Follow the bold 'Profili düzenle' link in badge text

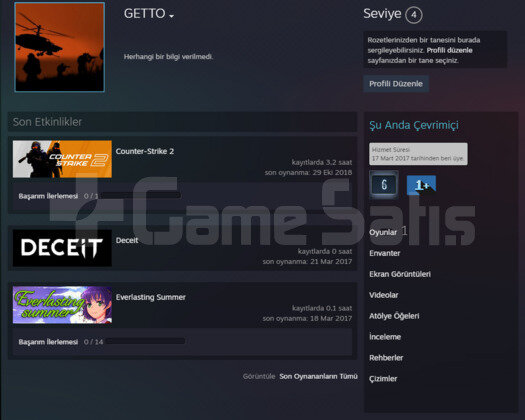449,50
